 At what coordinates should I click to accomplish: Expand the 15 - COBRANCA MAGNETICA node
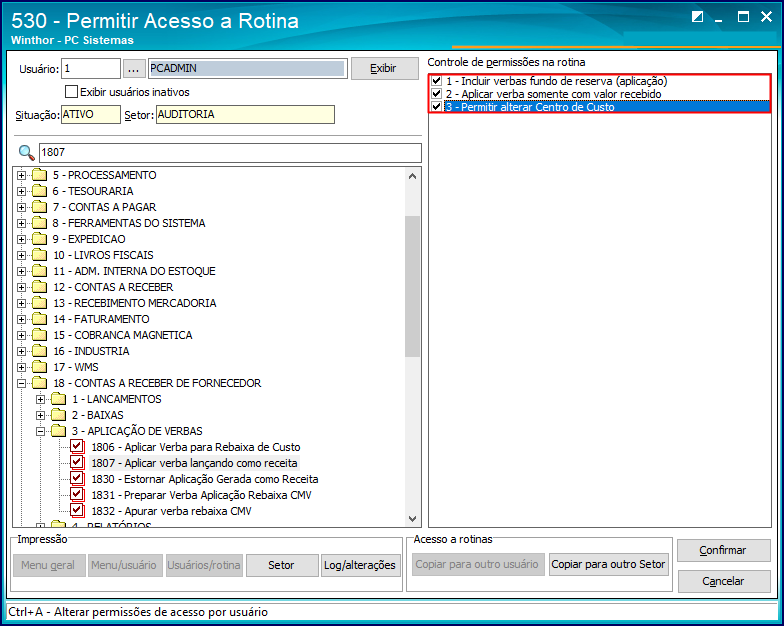coord(22,336)
